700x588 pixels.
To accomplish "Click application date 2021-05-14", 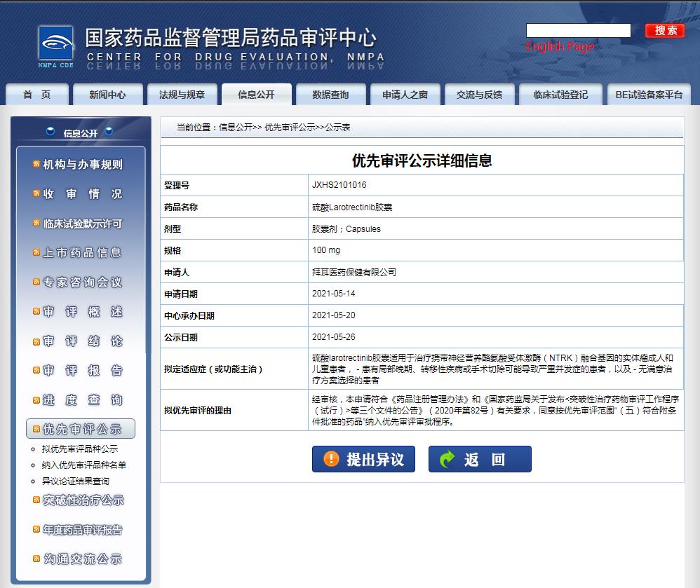I will point(333,294).
